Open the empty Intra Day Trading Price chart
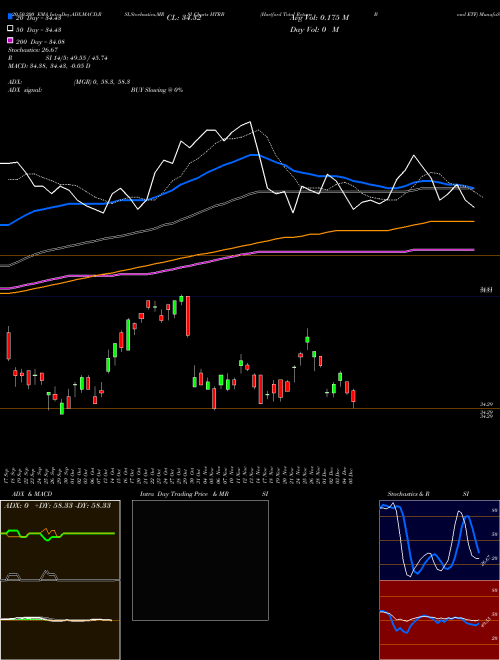The image size is (500, 660). pos(200,560)
